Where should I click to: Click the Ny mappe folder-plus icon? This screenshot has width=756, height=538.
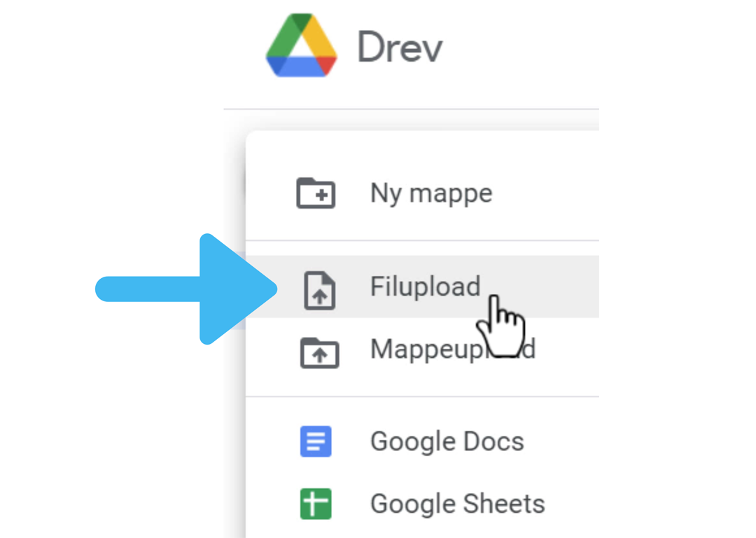pyautogui.click(x=316, y=193)
